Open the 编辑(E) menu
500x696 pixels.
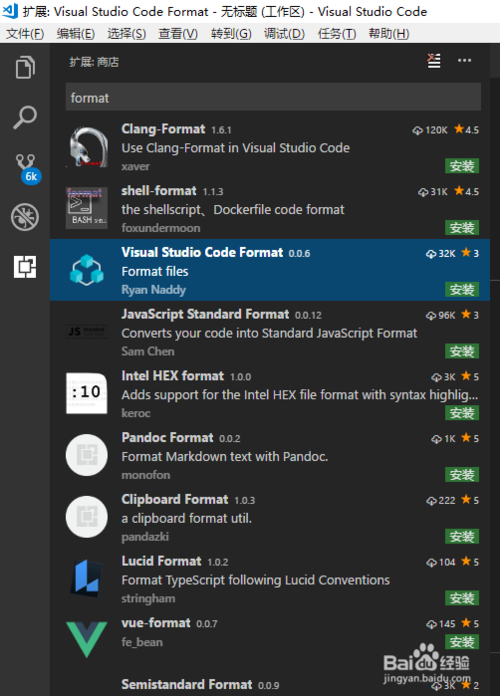point(76,34)
